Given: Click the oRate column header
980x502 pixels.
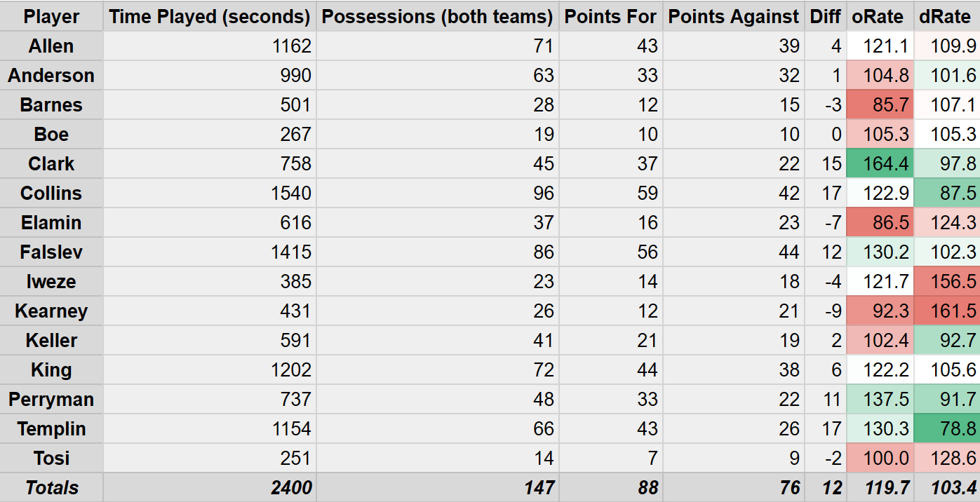Looking at the screenshot, I should 879,16.
